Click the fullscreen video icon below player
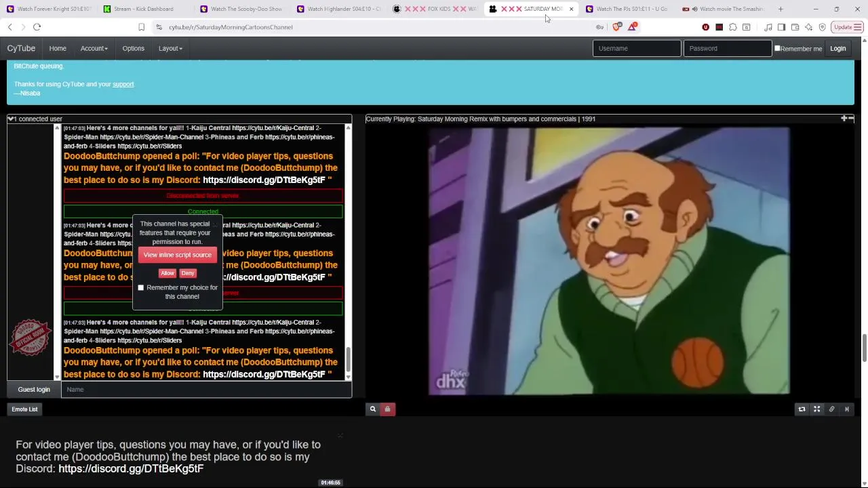Screen dimensions: 868x488 click(816, 409)
